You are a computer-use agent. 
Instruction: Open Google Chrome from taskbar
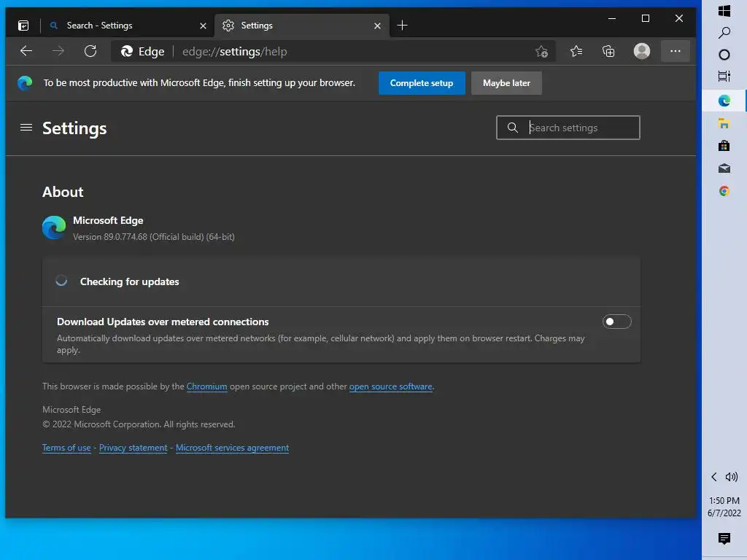(x=724, y=191)
